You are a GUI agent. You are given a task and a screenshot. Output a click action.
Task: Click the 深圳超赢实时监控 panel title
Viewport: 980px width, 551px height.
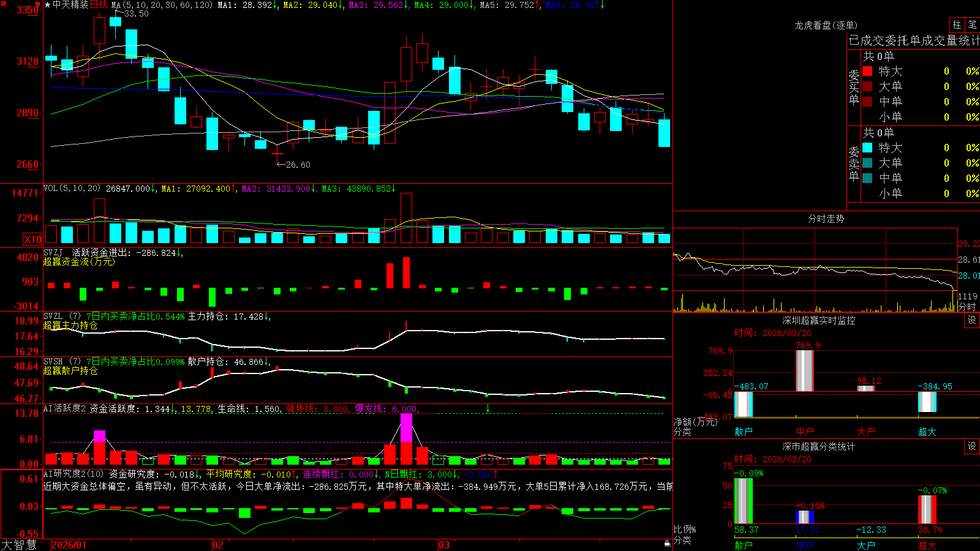pyautogui.click(x=818, y=320)
